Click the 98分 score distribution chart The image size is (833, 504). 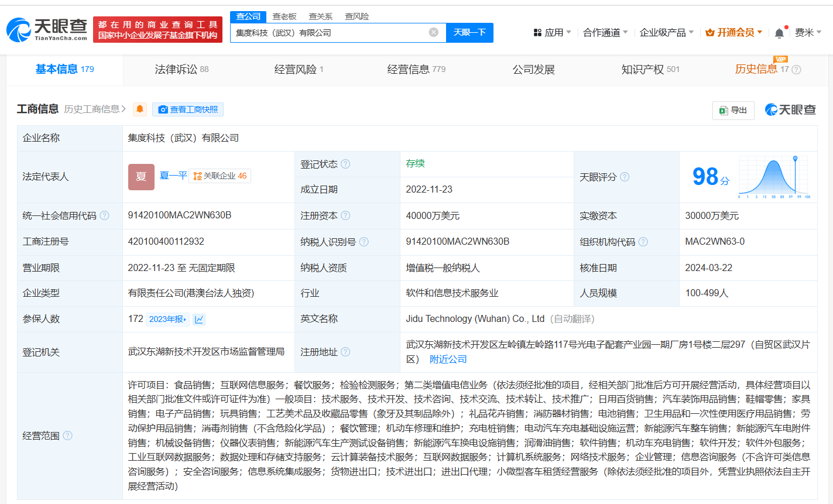(x=774, y=177)
